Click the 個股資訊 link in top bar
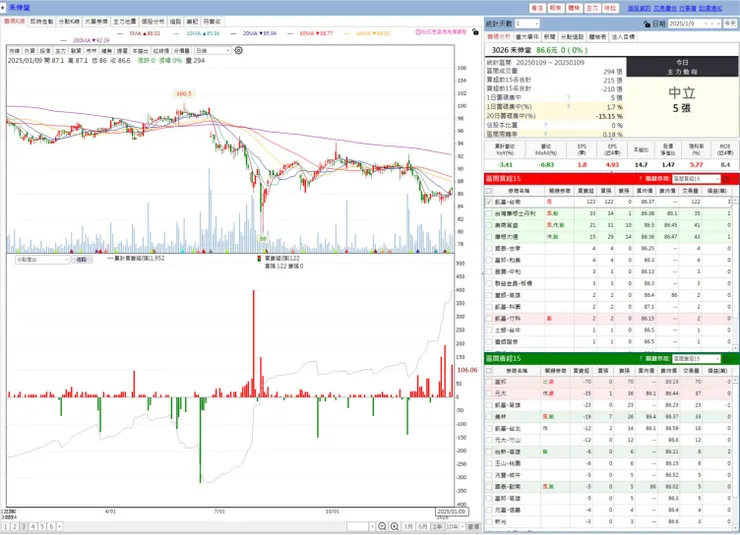 [639, 8]
